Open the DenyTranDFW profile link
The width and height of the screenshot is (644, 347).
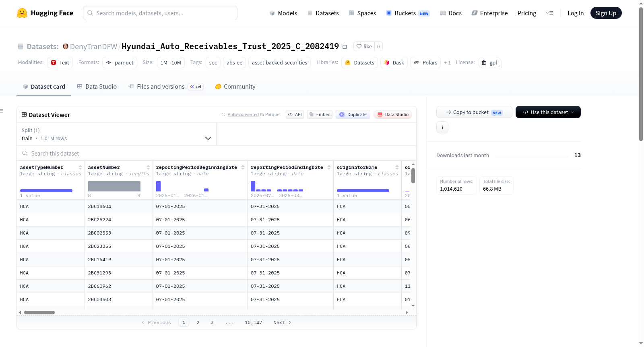pos(93,46)
